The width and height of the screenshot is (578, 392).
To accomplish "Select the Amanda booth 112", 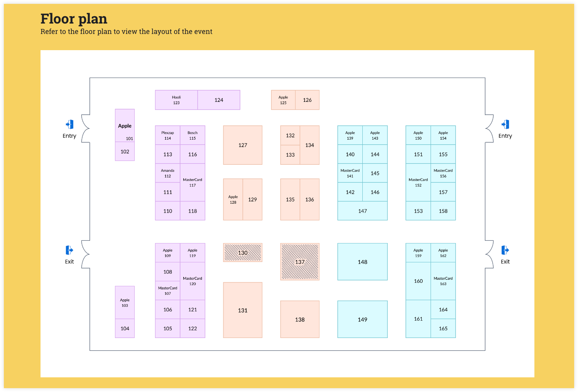I will pos(168,173).
